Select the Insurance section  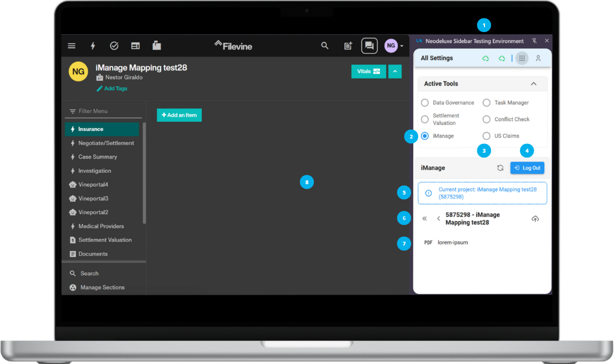102,129
